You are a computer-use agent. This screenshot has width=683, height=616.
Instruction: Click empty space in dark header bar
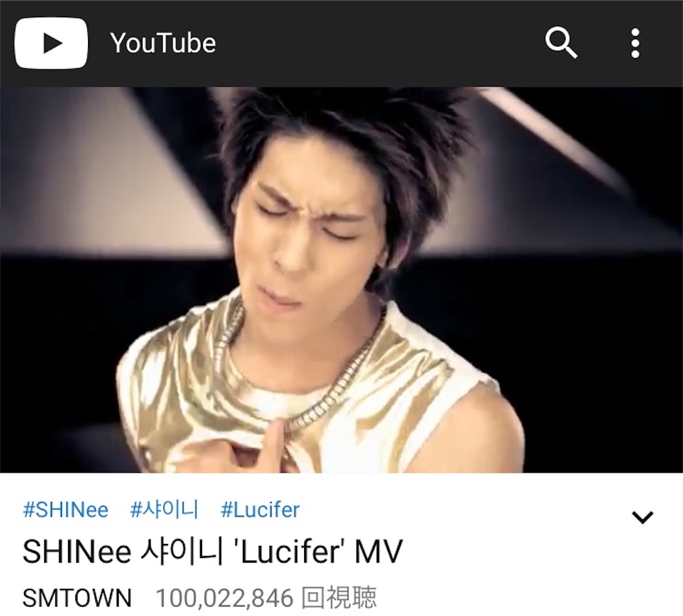point(379,43)
